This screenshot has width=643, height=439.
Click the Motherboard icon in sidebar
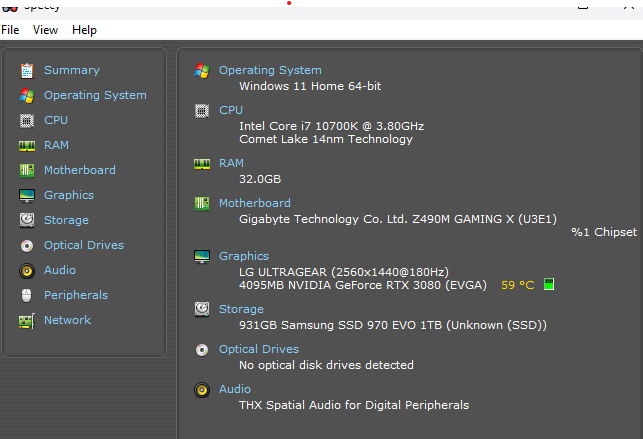click(x=27, y=171)
